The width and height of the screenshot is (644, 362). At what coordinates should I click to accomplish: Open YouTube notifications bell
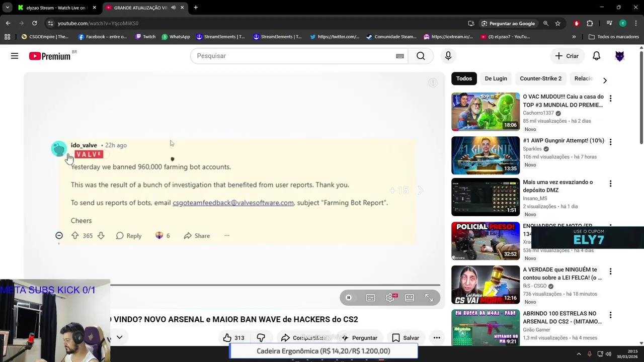pyautogui.click(x=596, y=56)
